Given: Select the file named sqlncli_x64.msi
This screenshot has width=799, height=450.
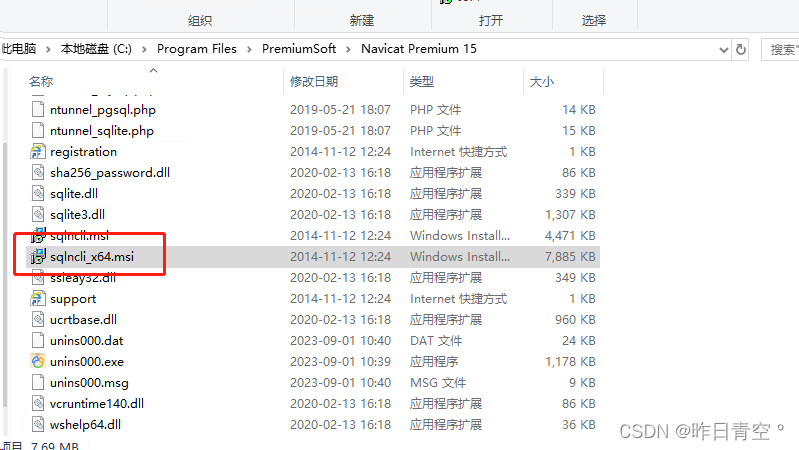Looking at the screenshot, I should pos(92,256).
